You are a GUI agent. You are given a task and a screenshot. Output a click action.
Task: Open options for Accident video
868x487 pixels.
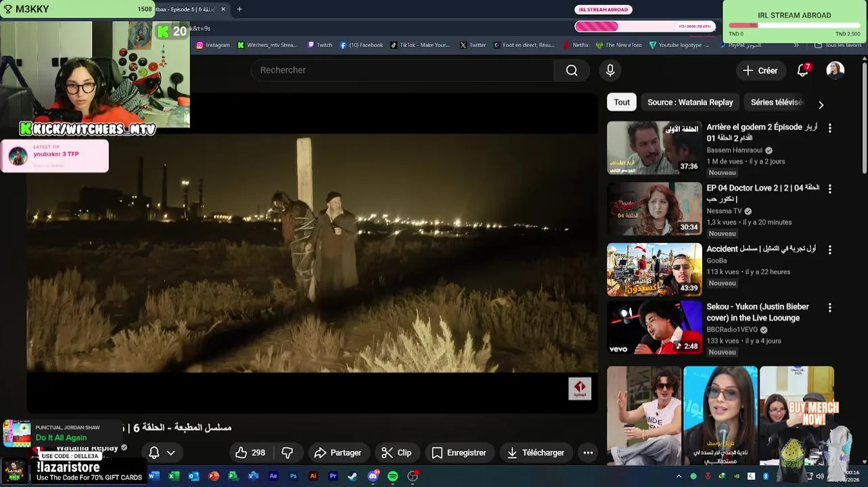coord(829,250)
